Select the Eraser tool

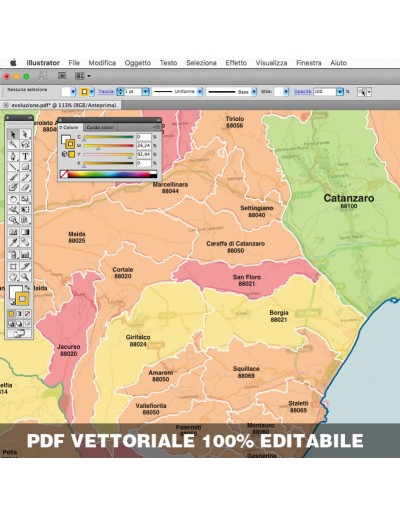tap(25, 187)
